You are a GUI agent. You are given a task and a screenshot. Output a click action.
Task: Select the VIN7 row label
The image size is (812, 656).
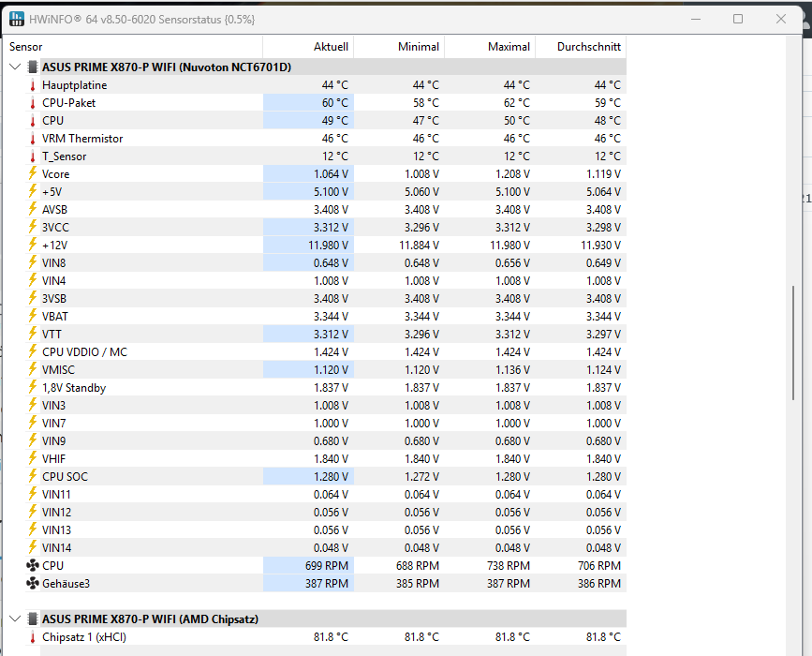coord(54,423)
